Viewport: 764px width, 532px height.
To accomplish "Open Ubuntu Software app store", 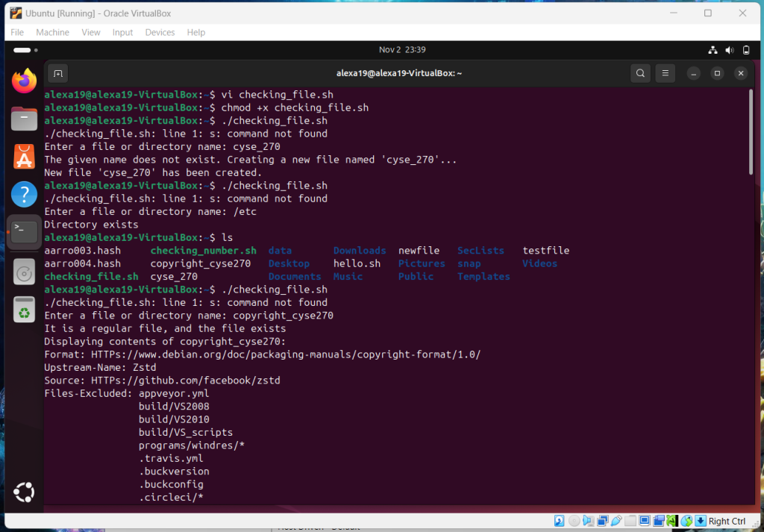I will tap(24, 157).
